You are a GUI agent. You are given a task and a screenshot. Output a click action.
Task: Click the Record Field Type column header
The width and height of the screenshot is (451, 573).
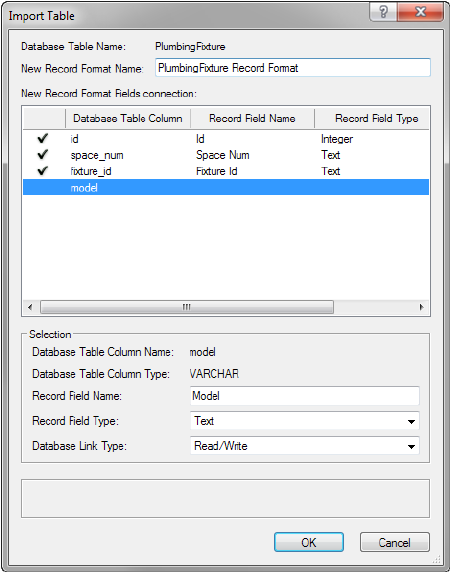(372, 118)
